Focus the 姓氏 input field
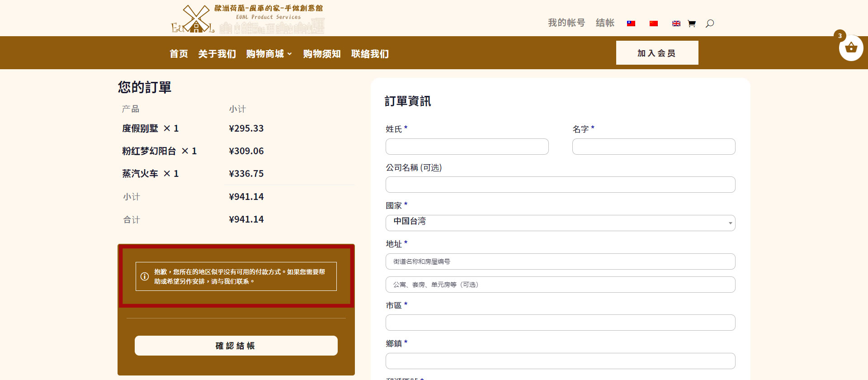This screenshot has width=868, height=380. pos(467,147)
